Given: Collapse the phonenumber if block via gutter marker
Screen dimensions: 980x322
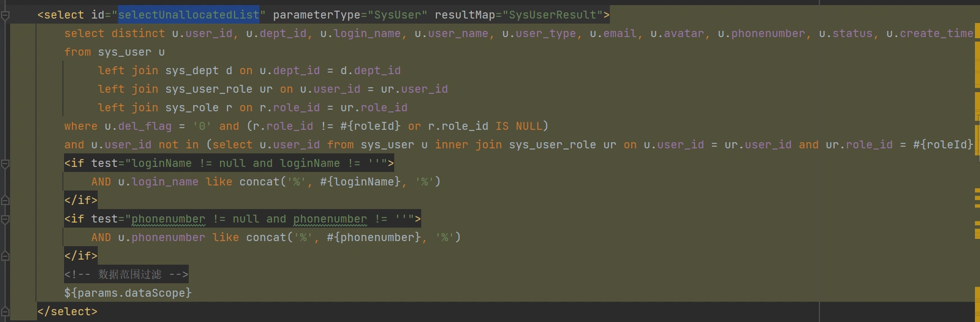Looking at the screenshot, I should 5,219.
